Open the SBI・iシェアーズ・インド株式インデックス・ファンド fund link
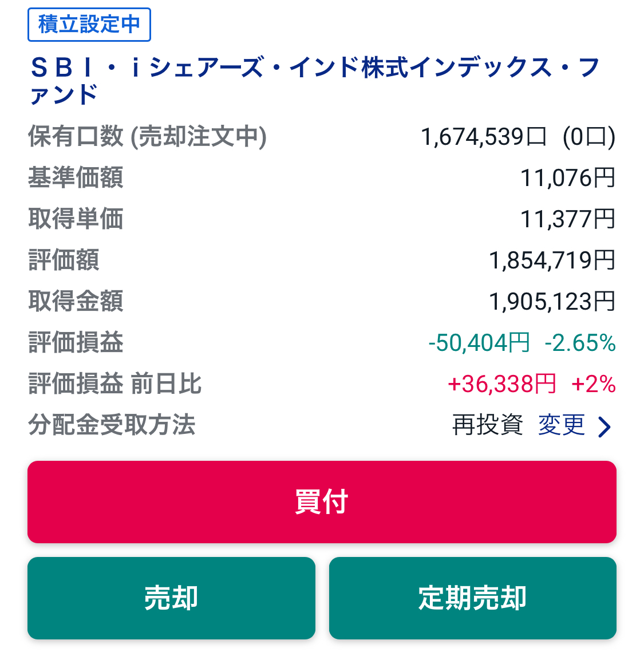The width and height of the screenshot is (644, 652). [314, 80]
